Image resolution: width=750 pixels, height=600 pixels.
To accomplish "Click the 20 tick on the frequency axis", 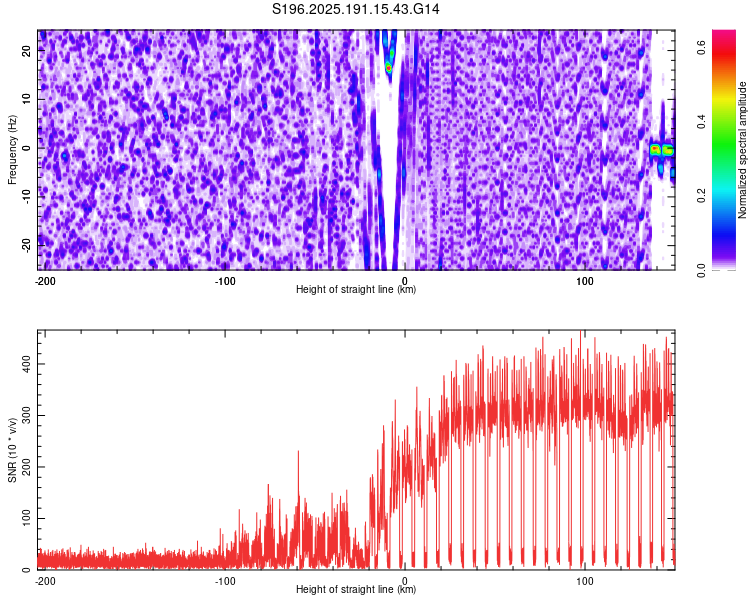I will 27,51.
